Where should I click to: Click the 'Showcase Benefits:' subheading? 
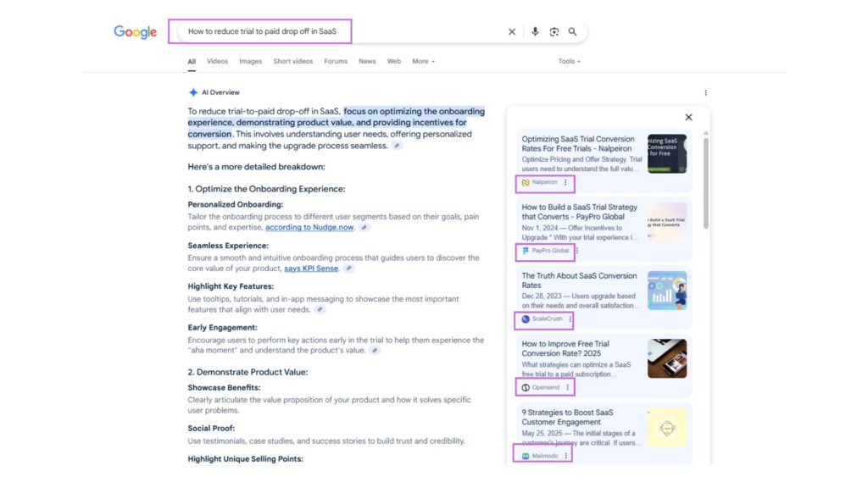(x=224, y=387)
